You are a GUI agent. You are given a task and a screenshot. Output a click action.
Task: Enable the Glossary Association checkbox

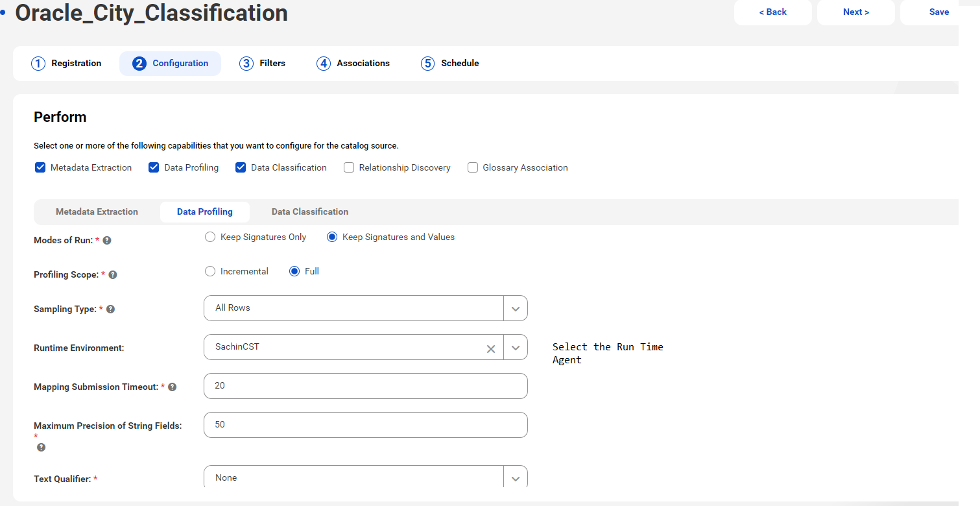click(473, 167)
